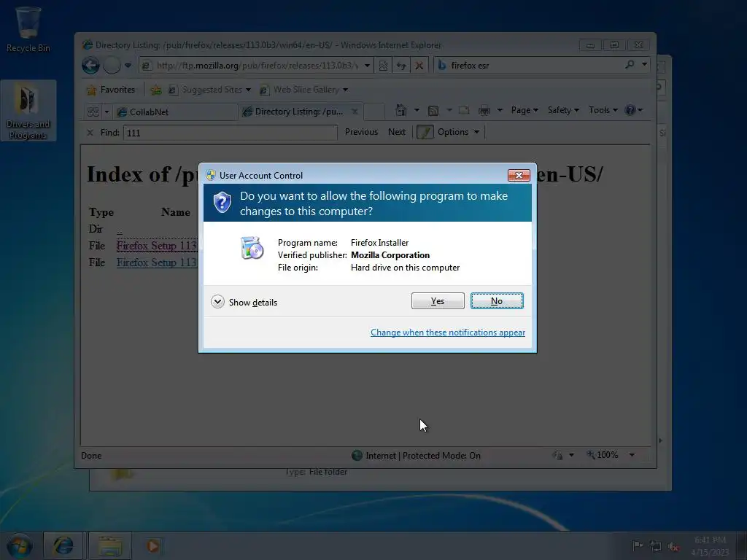Open the second Firefox Setup 113 file link

coord(157,262)
